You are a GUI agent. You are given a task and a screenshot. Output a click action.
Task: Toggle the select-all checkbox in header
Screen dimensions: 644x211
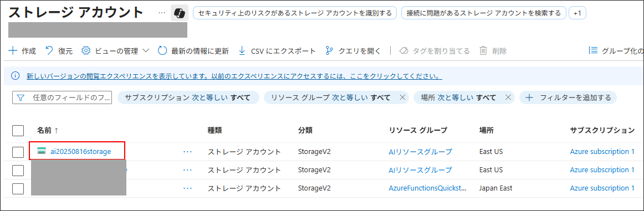[x=18, y=131]
